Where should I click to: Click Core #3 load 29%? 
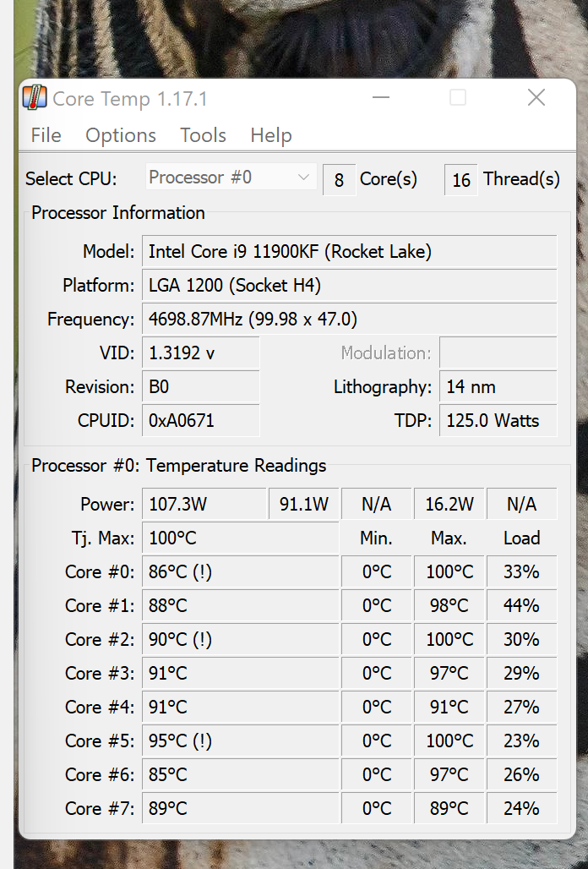coord(521,674)
